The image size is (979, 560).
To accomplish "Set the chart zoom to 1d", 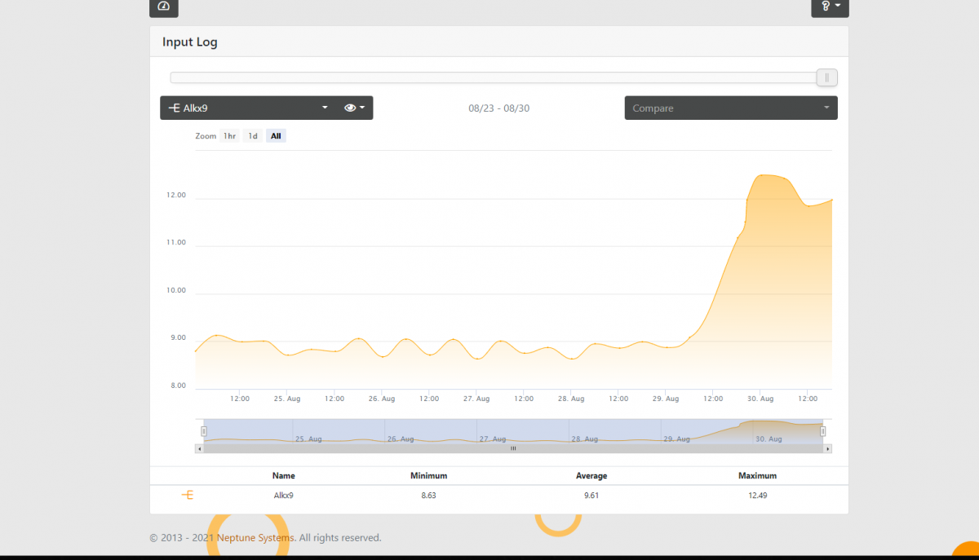I will point(253,136).
